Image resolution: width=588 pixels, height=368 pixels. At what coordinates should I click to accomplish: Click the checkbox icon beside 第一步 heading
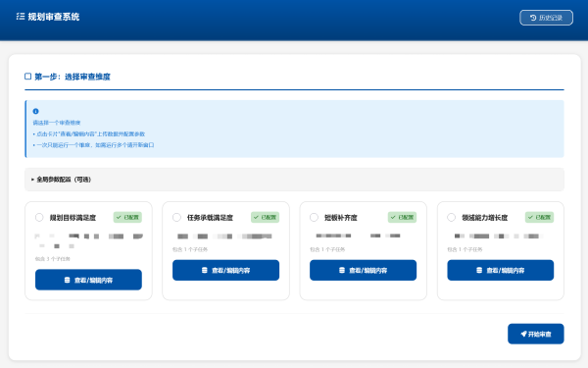(x=27, y=77)
